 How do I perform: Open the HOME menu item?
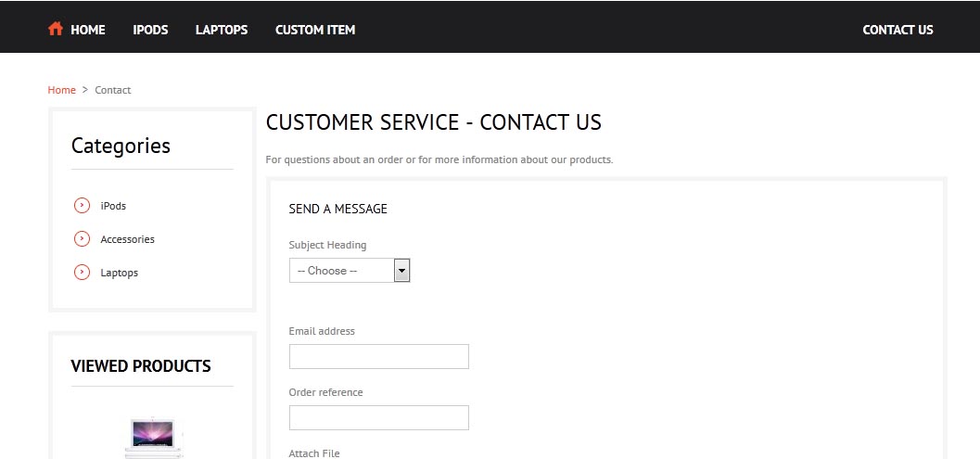(88, 30)
